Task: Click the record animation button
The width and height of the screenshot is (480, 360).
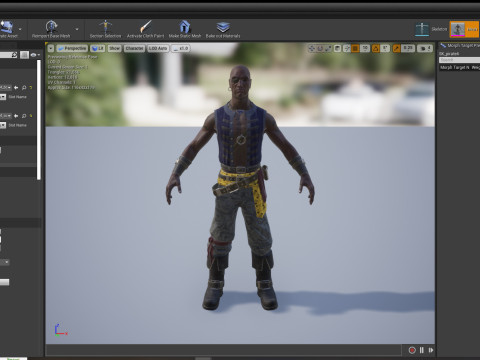Action: pos(412,350)
